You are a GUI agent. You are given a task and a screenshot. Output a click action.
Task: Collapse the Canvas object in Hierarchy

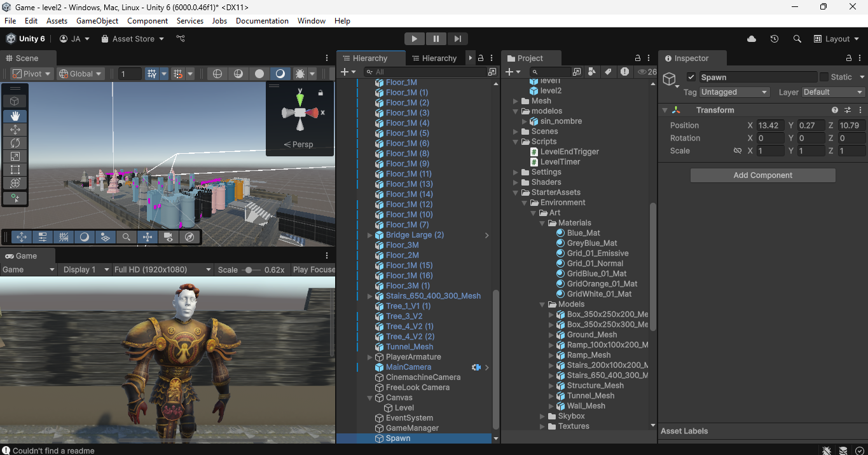coord(370,398)
